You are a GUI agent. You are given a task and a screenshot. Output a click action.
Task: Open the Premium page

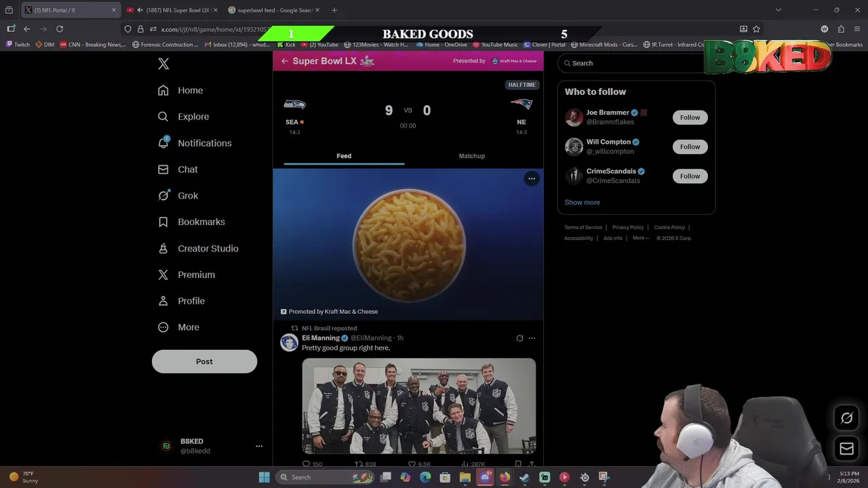[186, 274]
